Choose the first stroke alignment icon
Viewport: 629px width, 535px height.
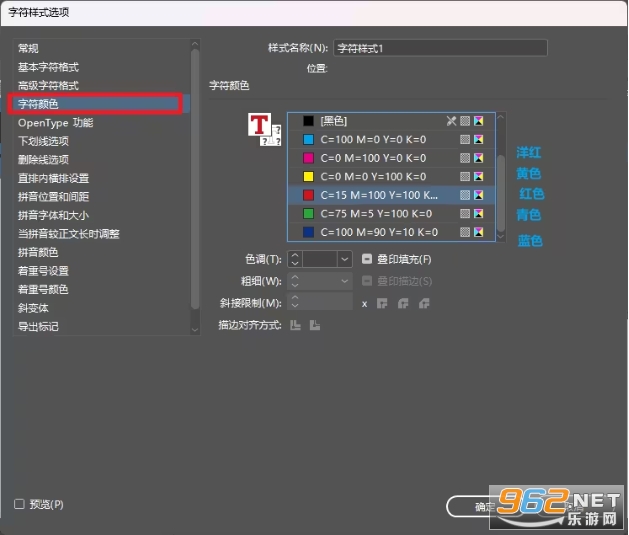pos(296,325)
